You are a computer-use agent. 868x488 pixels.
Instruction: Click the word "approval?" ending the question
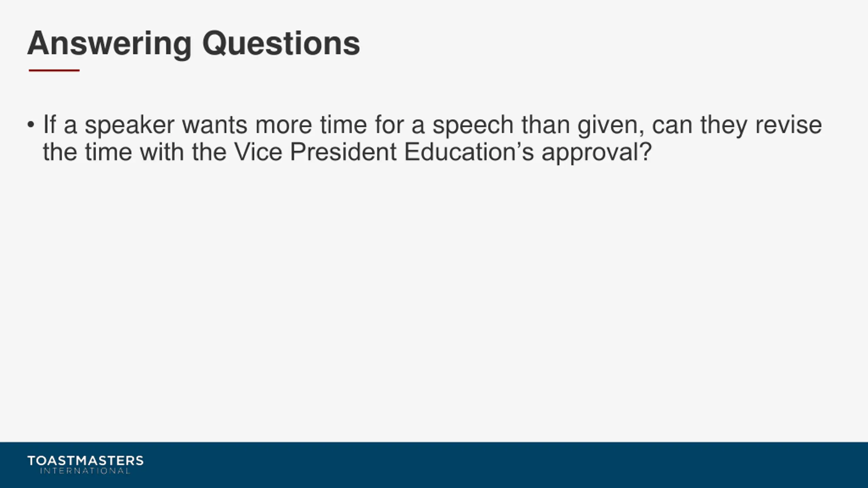coord(597,152)
